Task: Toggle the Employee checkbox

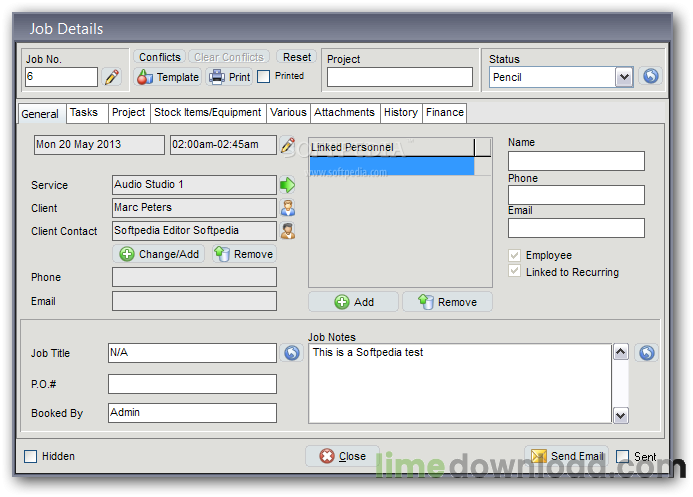Action: [514, 255]
